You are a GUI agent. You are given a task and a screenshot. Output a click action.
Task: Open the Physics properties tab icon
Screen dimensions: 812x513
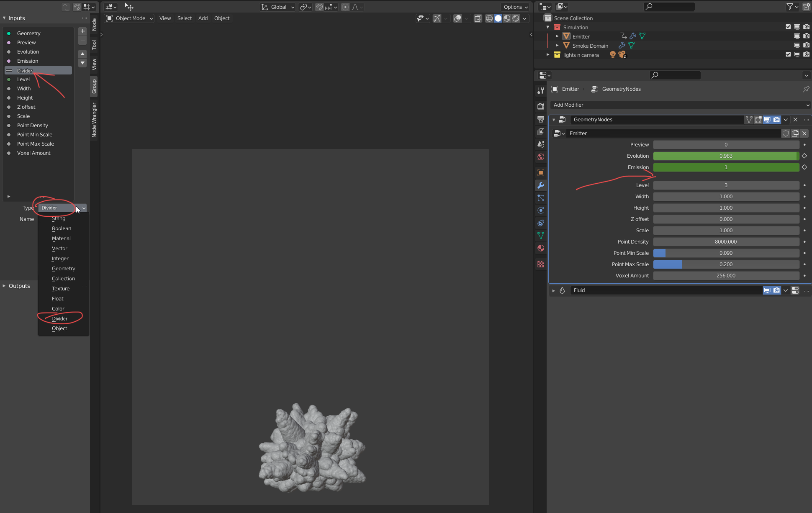[x=541, y=210]
